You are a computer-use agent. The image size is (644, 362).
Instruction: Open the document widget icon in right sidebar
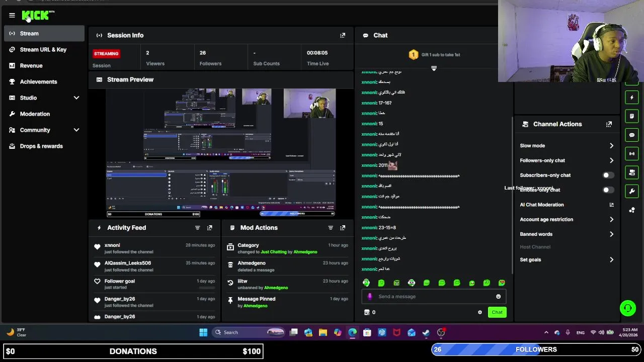(632, 116)
